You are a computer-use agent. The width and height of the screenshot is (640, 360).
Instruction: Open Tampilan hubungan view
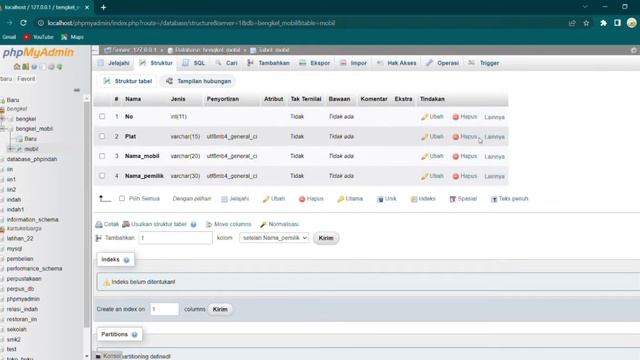(x=199, y=81)
